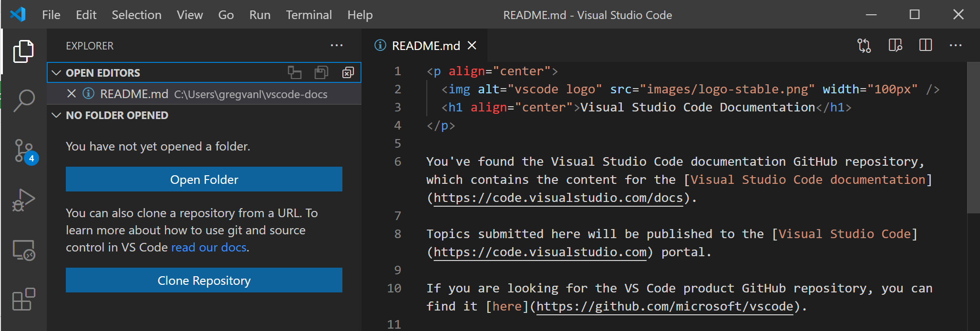Select README.md entry in Open Editors
Image resolution: width=980 pixels, height=331 pixels.
[x=204, y=94]
